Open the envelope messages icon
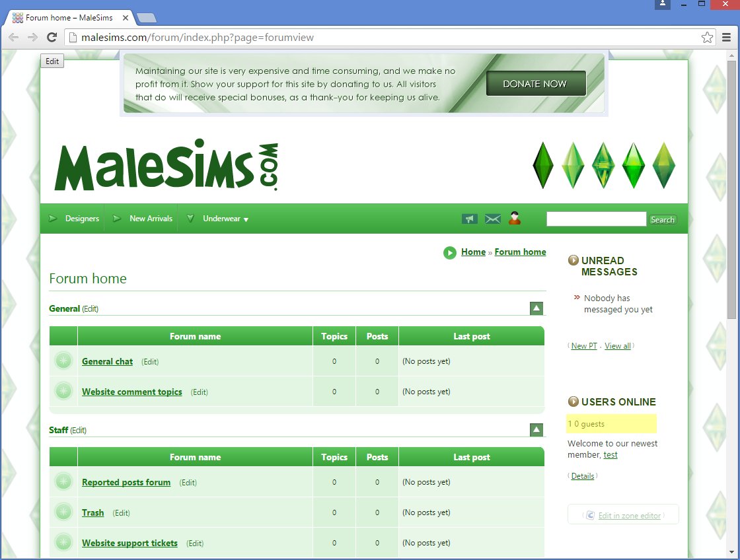Viewport: 740px width, 560px height. click(493, 219)
